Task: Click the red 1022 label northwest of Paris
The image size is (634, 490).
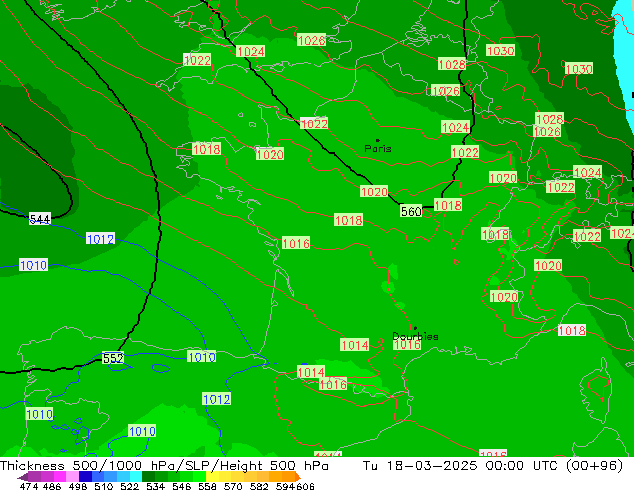Action: [x=314, y=123]
